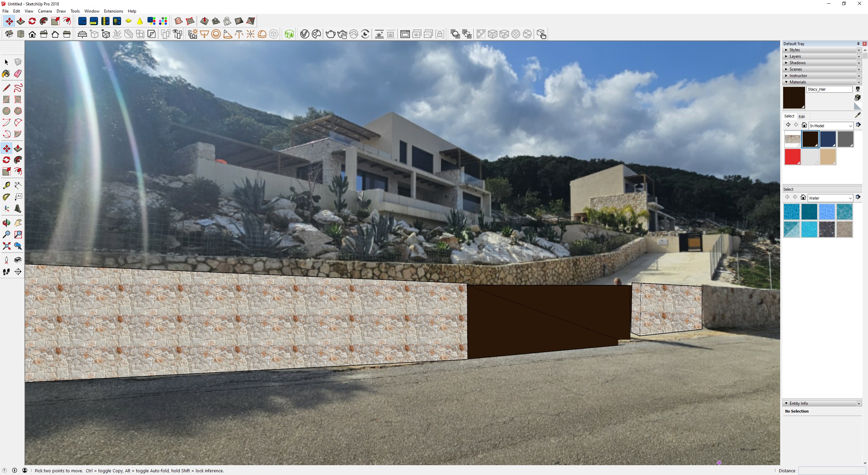This screenshot has width=868, height=475.
Task: Switch to the materials Edit tab
Action: (802, 116)
